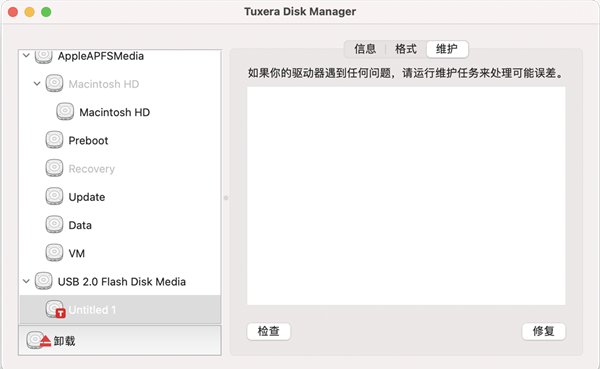Screen dimensions: 600x369
Task: Click the USB 2.0 Flash Disk Media icon
Action: click(44, 281)
